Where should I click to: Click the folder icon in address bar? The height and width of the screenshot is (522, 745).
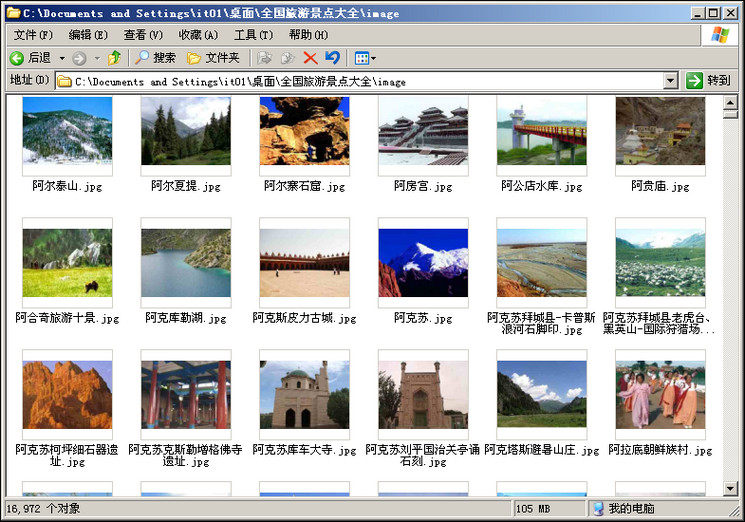click(x=65, y=81)
